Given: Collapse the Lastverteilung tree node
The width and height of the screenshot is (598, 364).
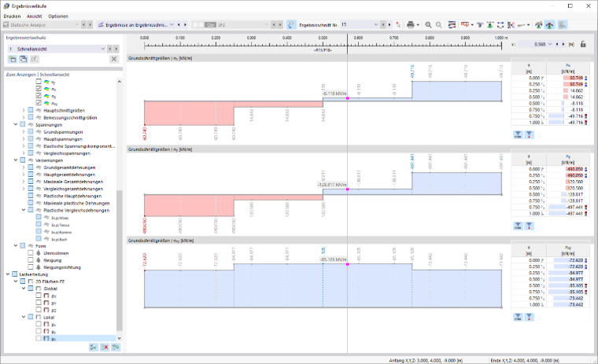Looking at the screenshot, I should click(x=8, y=274).
